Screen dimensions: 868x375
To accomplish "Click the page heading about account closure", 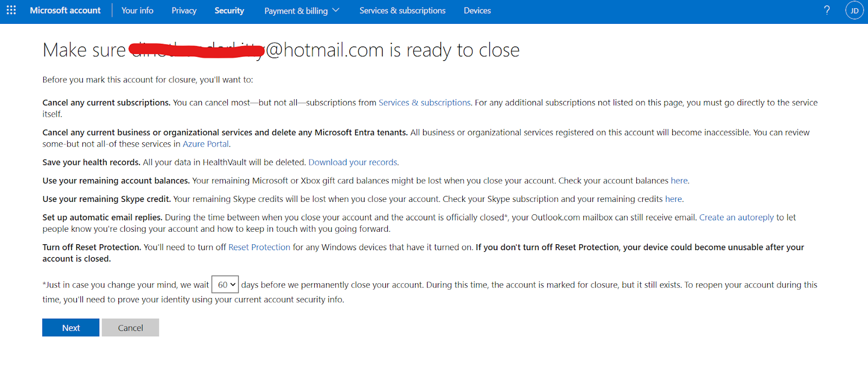I will tap(281, 50).
